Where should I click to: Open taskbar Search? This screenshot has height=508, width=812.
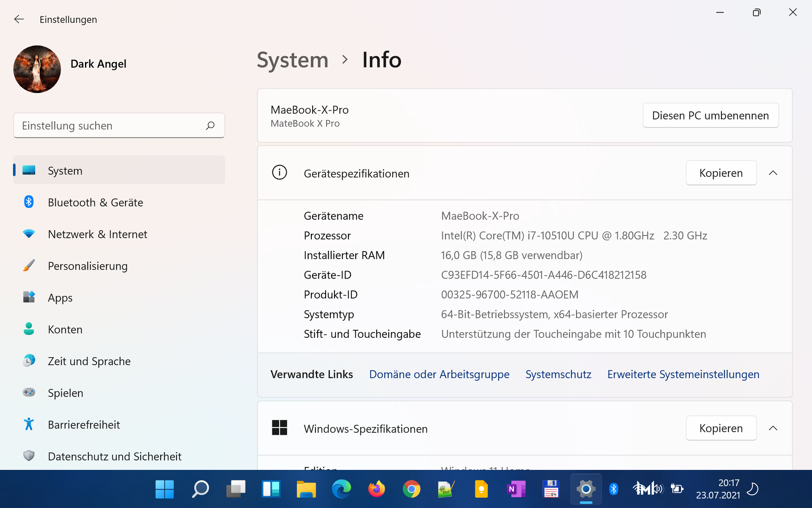[x=200, y=489]
